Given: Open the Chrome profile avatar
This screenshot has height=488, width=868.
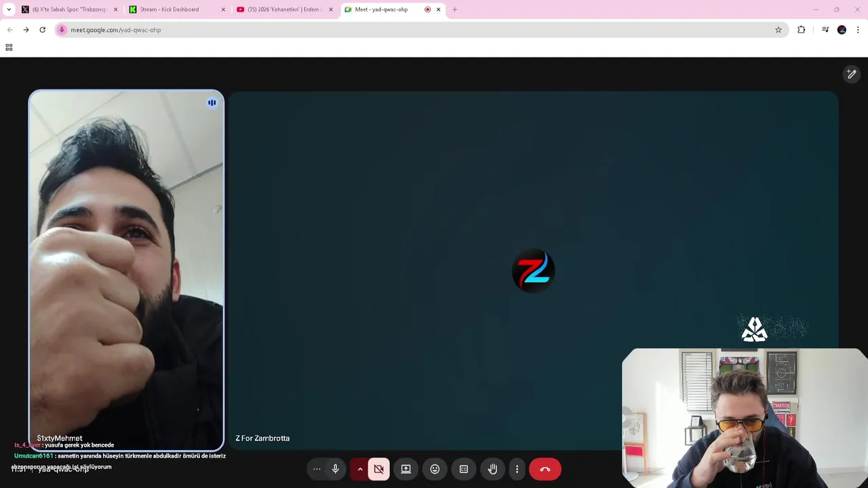Looking at the screenshot, I should [842, 30].
